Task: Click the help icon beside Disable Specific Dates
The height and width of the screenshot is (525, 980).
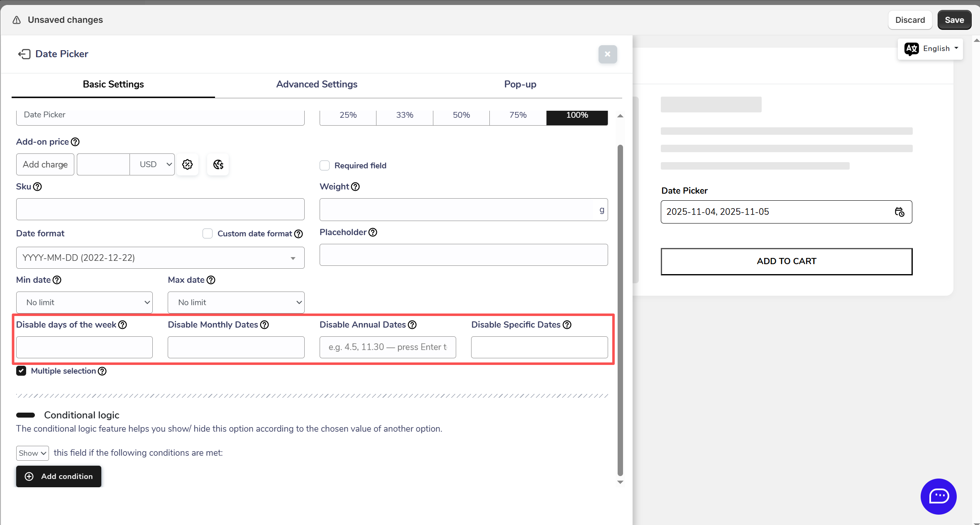Action: pyautogui.click(x=567, y=325)
